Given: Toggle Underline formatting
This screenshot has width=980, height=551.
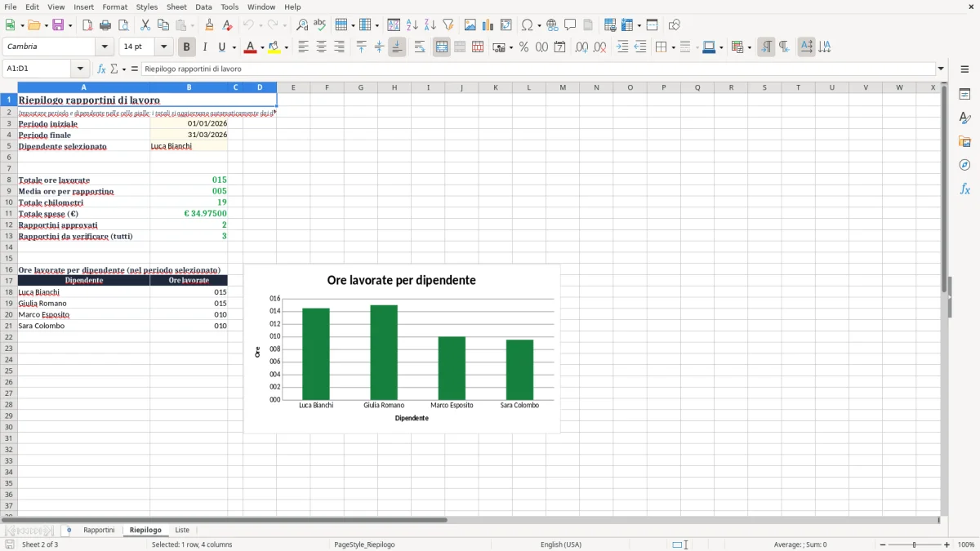Looking at the screenshot, I should [221, 47].
